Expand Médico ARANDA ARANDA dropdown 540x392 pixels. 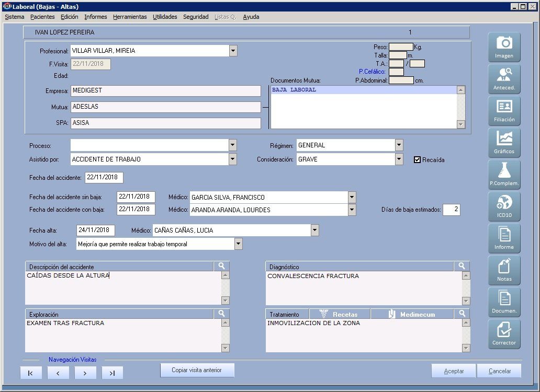[352, 210]
